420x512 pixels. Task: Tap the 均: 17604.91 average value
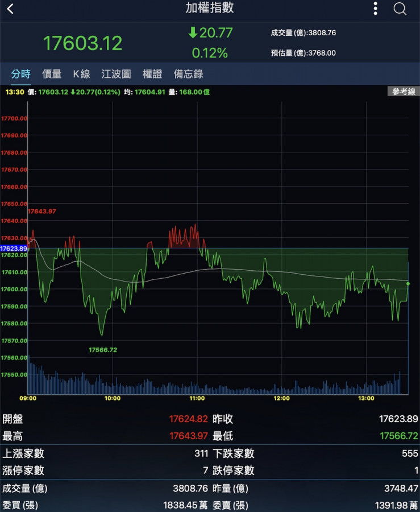tap(144, 92)
